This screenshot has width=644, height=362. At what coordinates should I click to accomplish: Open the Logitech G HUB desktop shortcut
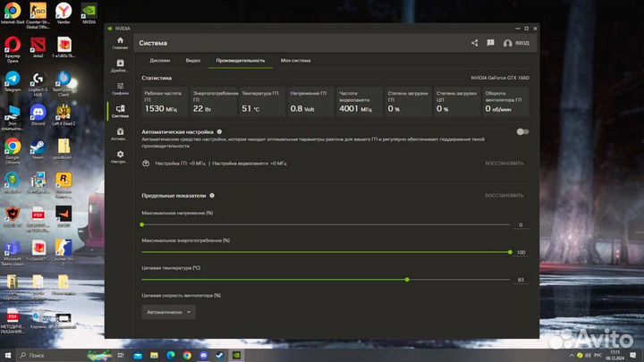[38, 85]
